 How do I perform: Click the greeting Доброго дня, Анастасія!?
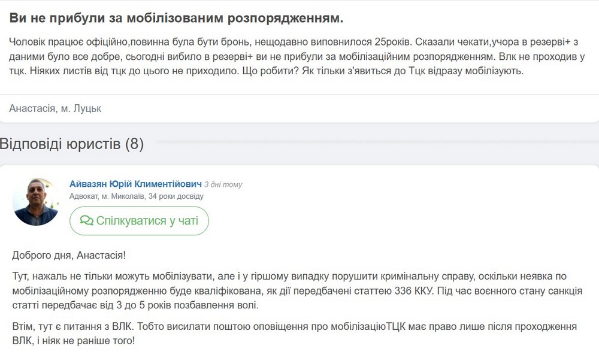coord(69,255)
